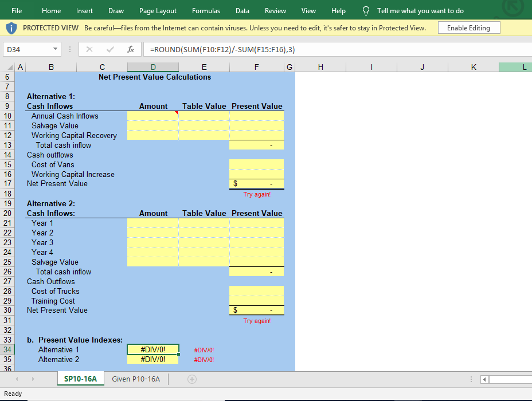
Task: Click the horizontal scrollbar left arrow
Action: (x=484, y=379)
